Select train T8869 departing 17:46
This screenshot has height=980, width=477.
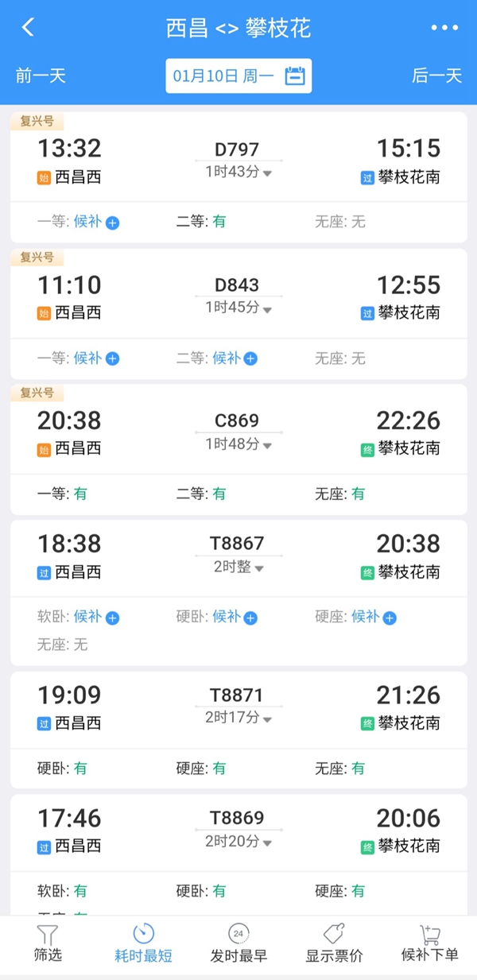tap(238, 831)
